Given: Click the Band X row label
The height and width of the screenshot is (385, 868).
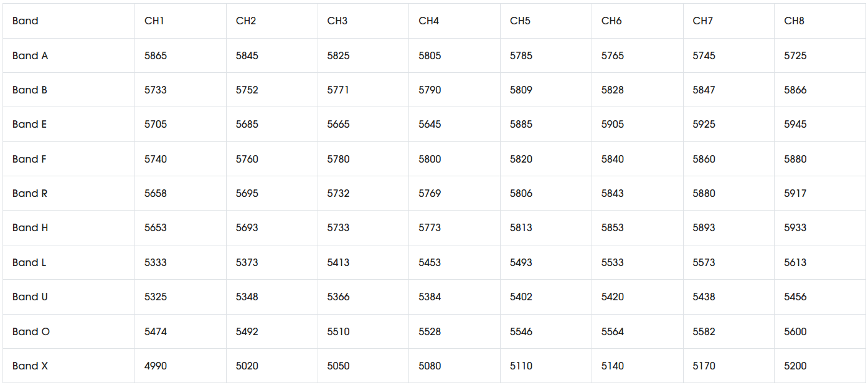Looking at the screenshot, I should pos(30,366).
